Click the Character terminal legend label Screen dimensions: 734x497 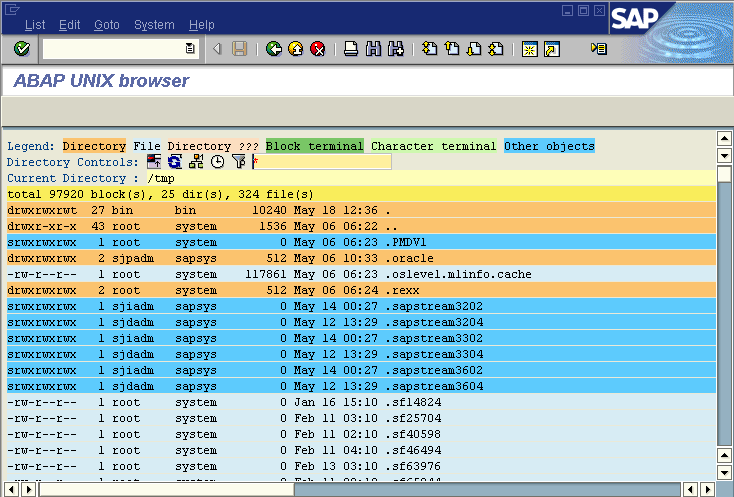[433, 146]
